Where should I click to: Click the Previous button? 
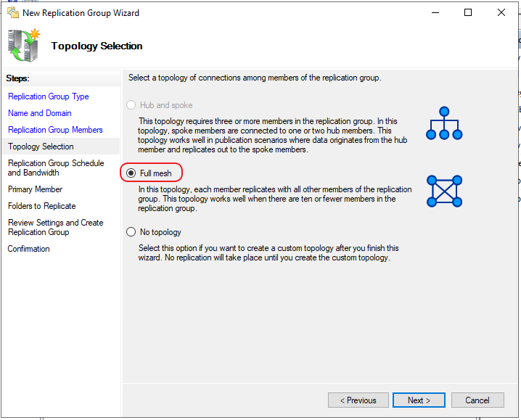click(x=358, y=400)
